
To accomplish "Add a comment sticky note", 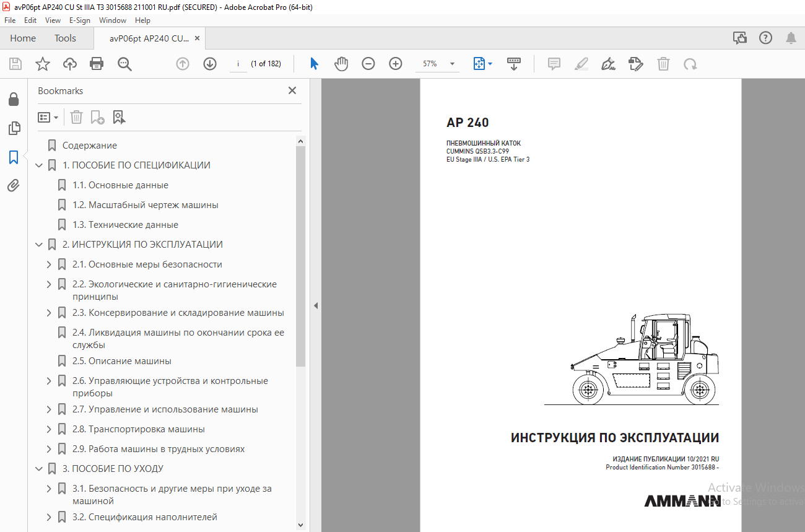I will click(x=554, y=64).
